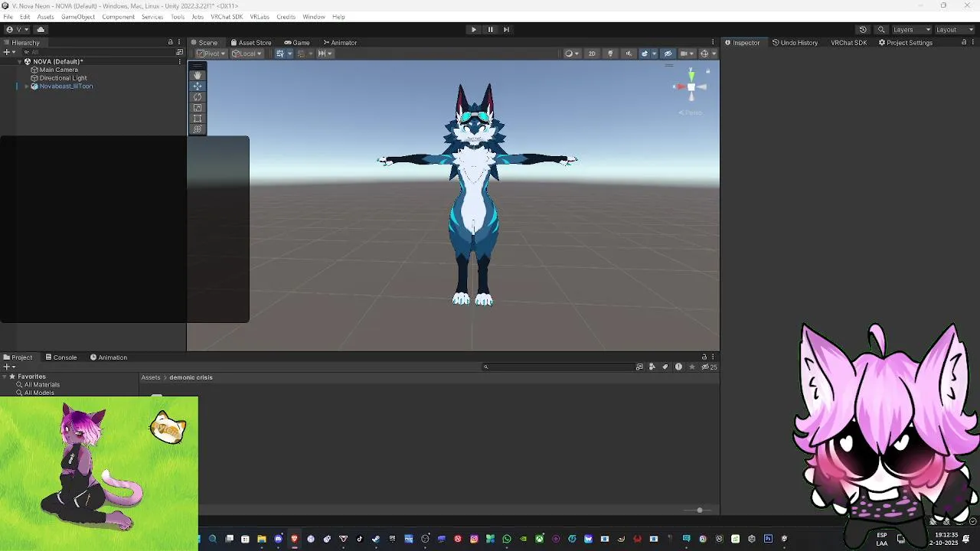Click the Assets breadcrumb link
The height and width of the screenshot is (551, 980).
pos(151,377)
